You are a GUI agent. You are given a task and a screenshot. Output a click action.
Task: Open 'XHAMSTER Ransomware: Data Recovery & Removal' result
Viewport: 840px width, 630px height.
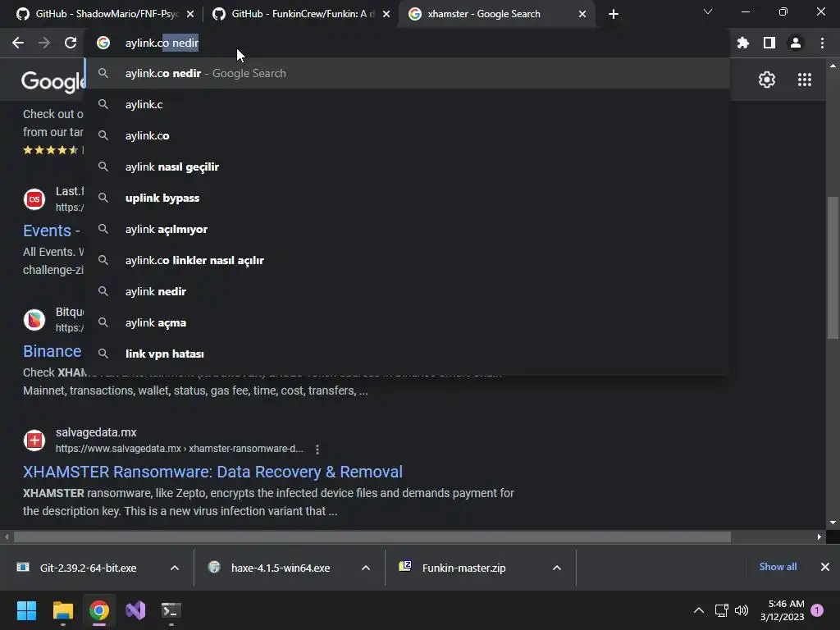(212, 472)
